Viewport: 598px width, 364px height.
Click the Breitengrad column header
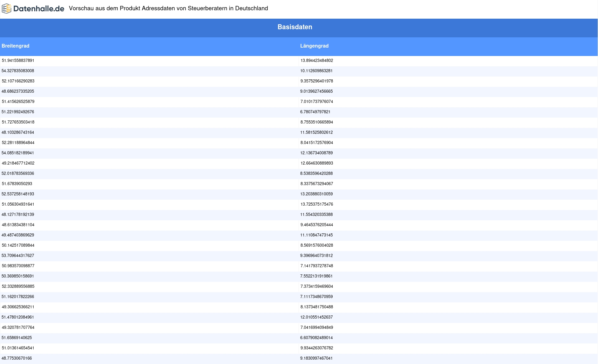tap(16, 46)
